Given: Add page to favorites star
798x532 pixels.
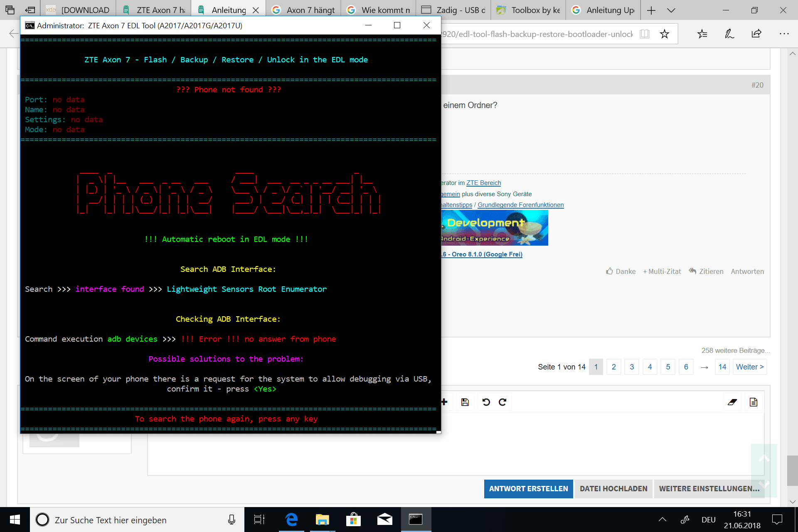Looking at the screenshot, I should (x=664, y=34).
